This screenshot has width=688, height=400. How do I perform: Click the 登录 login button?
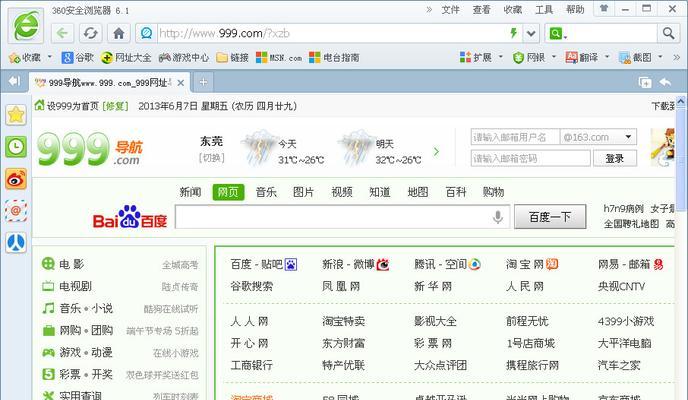coord(615,158)
